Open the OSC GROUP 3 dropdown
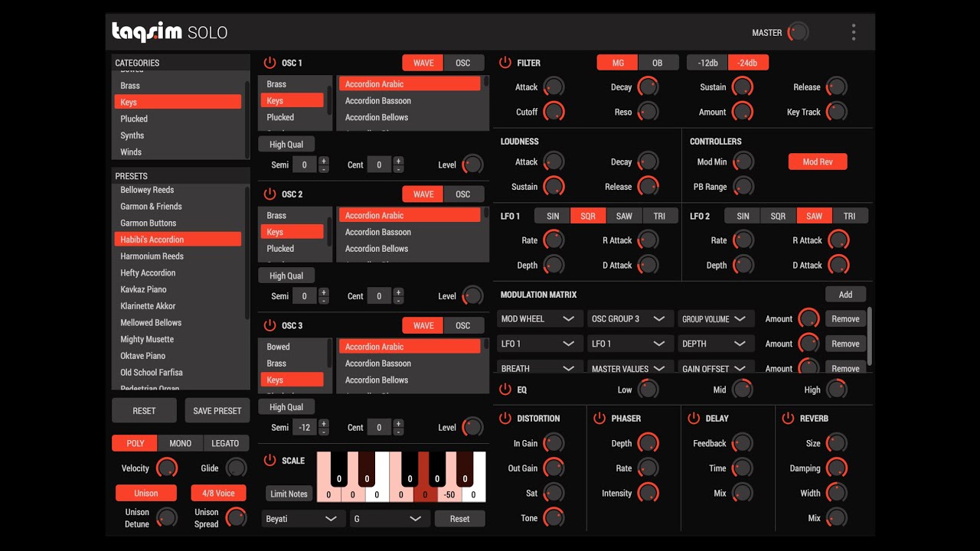980x551 pixels. (x=631, y=319)
